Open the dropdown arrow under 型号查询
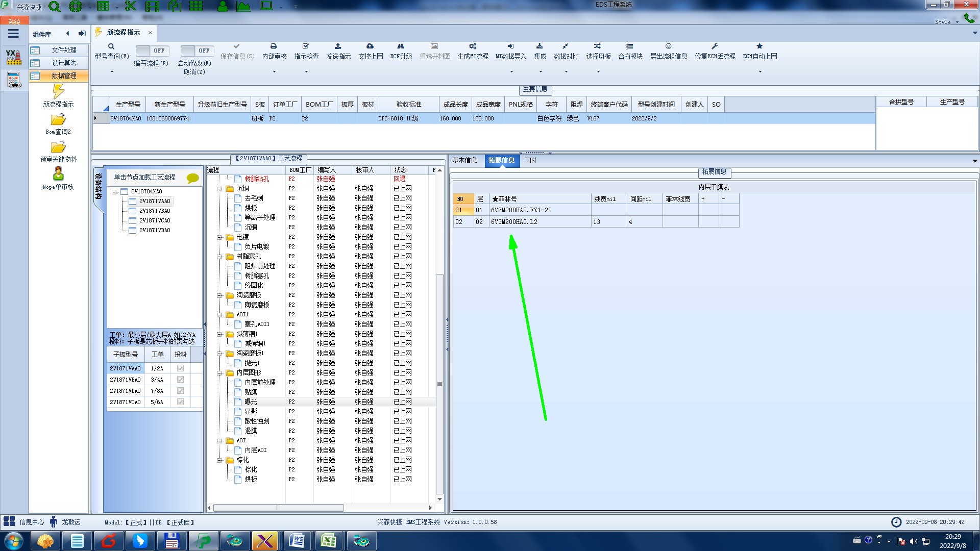Screen dimensions: 980x551 pos(112,72)
